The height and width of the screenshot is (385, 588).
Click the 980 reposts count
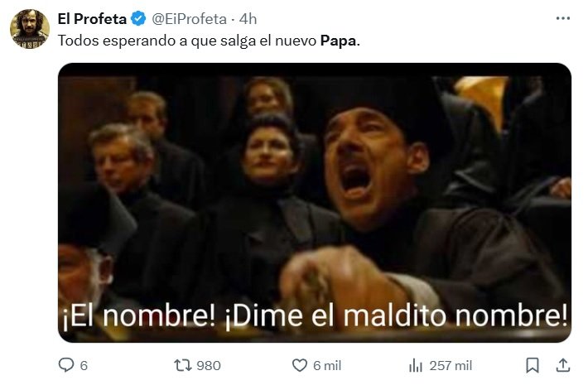tap(209, 365)
